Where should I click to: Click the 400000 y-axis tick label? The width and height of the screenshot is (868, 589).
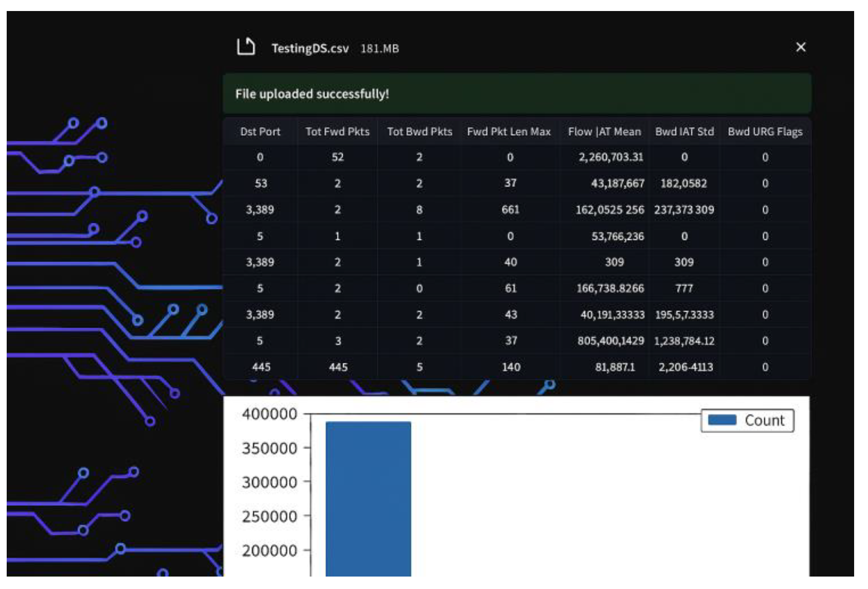click(269, 414)
